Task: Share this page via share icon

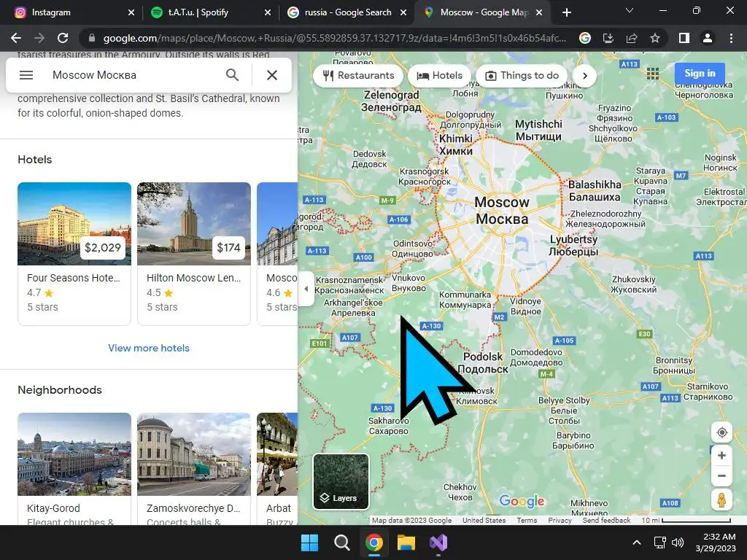Action: click(x=632, y=38)
